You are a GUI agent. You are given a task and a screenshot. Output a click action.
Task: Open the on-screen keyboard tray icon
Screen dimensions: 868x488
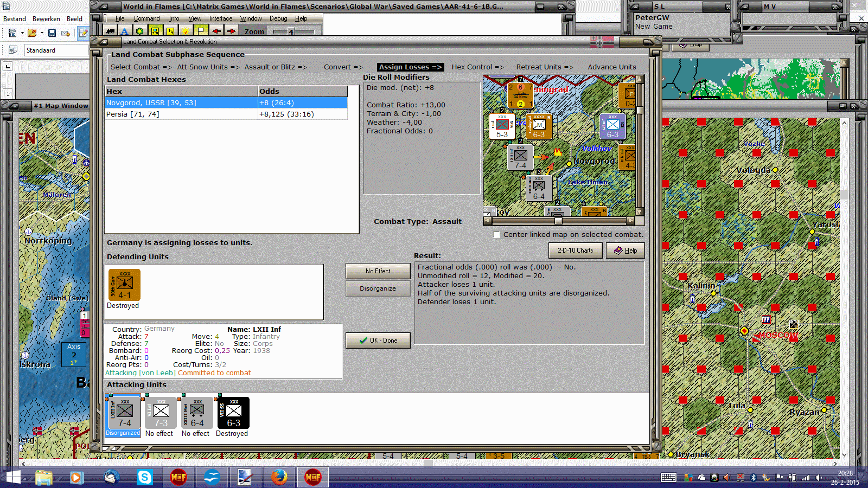pyautogui.click(x=668, y=478)
